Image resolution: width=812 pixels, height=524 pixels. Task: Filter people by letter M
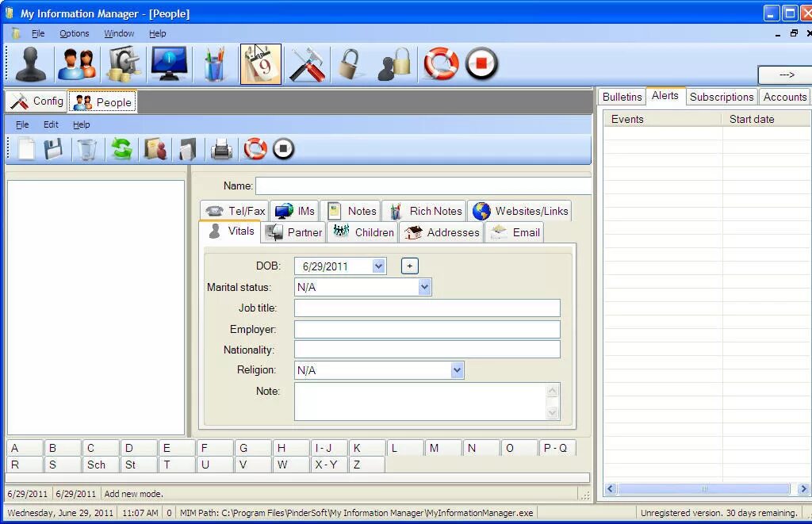point(443,448)
